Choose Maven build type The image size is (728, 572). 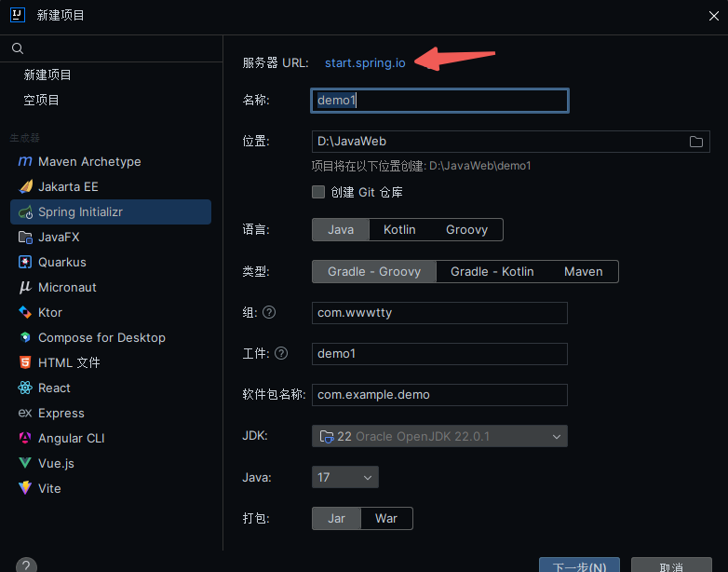click(583, 271)
